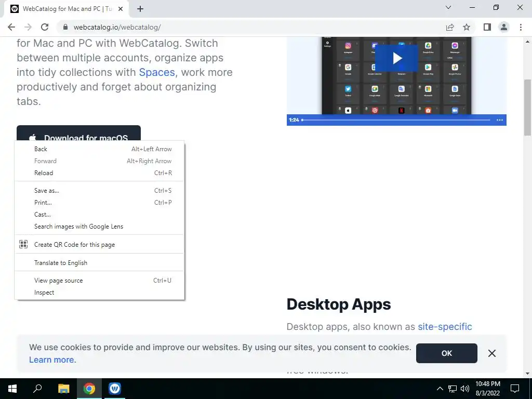
Task: Open File Explorer from taskbar
Action: click(x=63, y=389)
